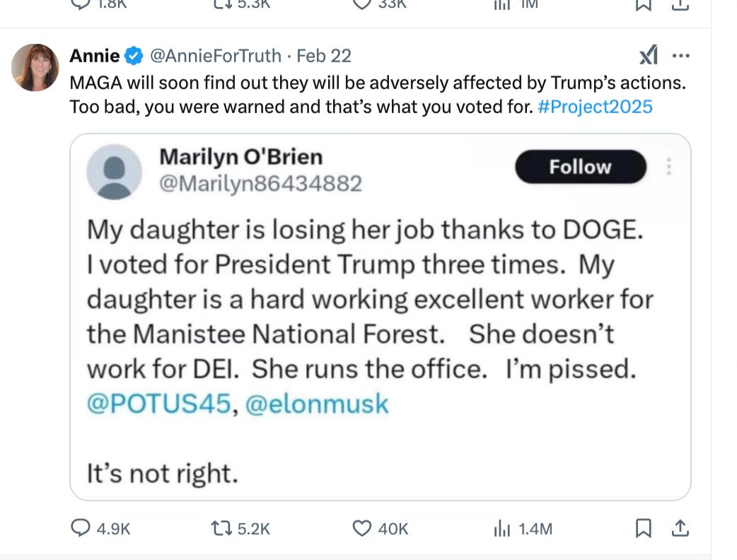Follow Marilyn O'Brien

(580, 167)
